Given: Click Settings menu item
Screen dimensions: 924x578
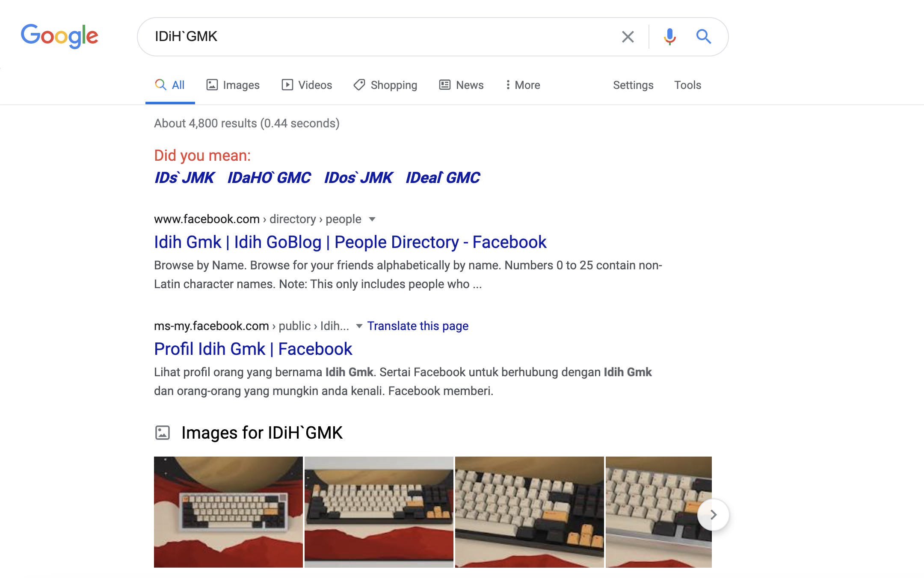Looking at the screenshot, I should [634, 85].
